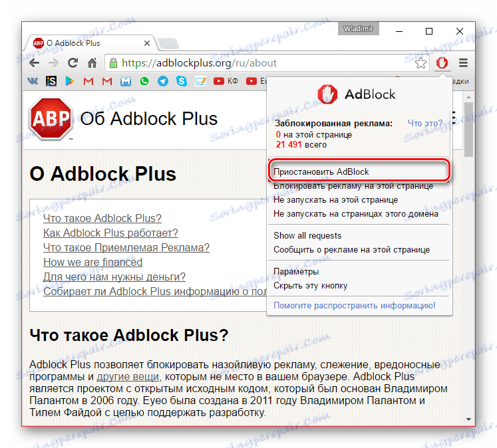This screenshot has height=448, width=497.
Task: Bookmark this page with the star icon
Action: pyautogui.click(x=421, y=63)
